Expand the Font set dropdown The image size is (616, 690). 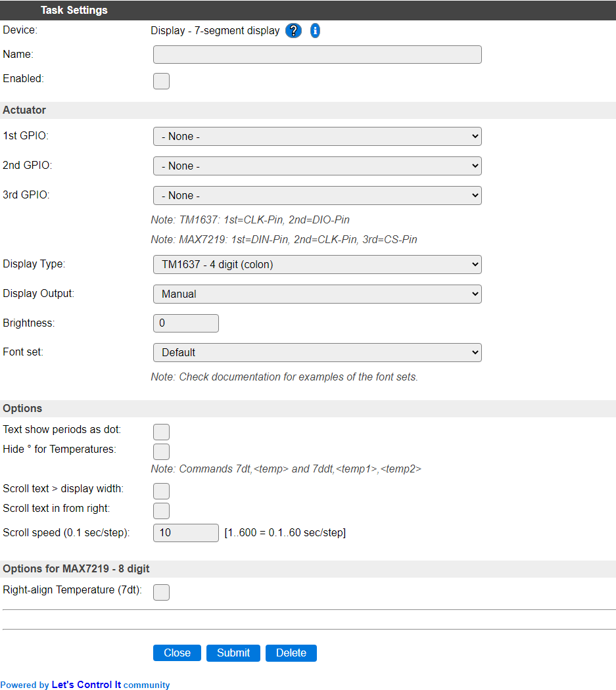[x=317, y=352]
